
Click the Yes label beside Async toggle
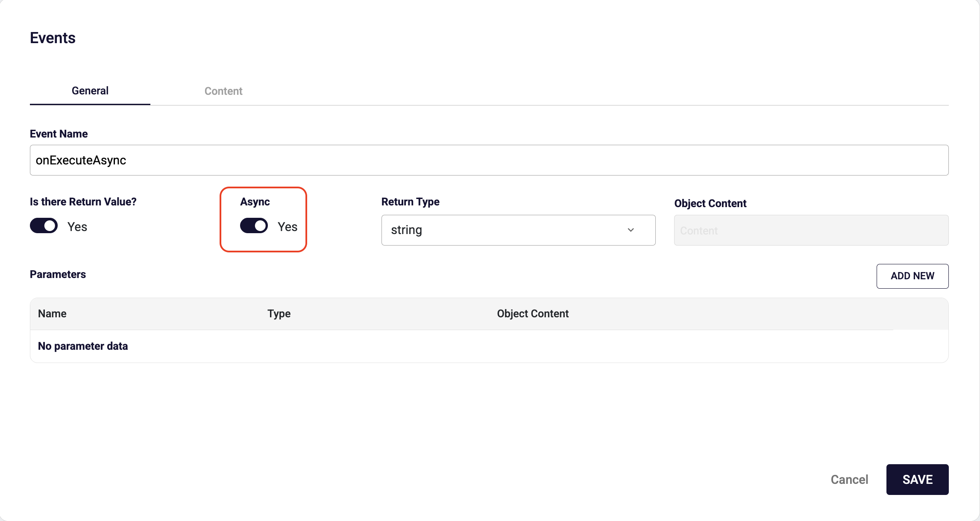288,227
